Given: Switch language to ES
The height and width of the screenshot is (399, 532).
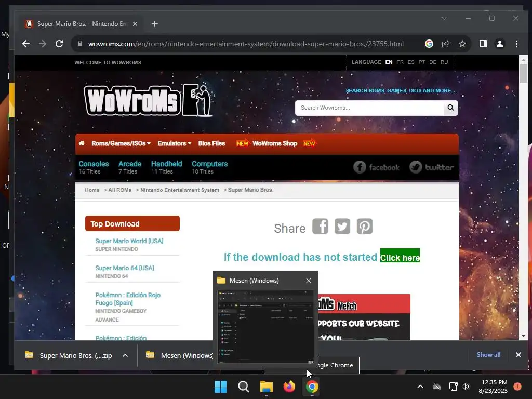Looking at the screenshot, I should pyautogui.click(x=411, y=62).
